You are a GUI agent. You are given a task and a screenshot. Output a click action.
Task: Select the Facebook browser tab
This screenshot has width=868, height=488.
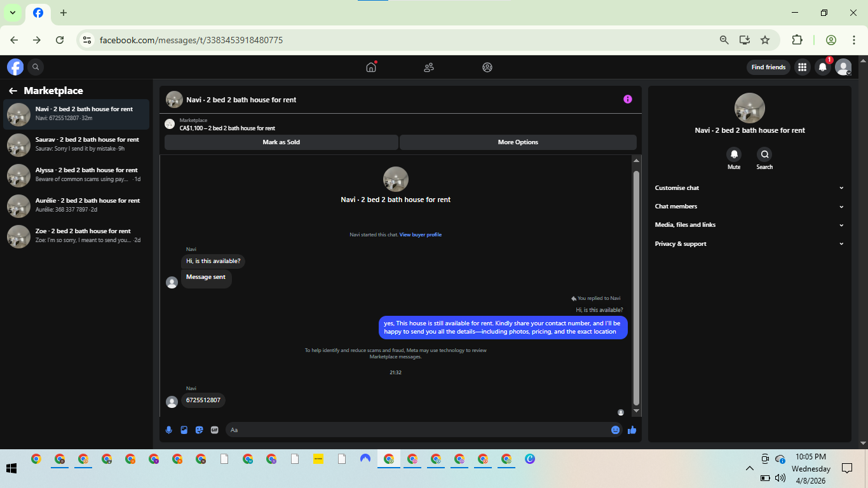pos(38,13)
